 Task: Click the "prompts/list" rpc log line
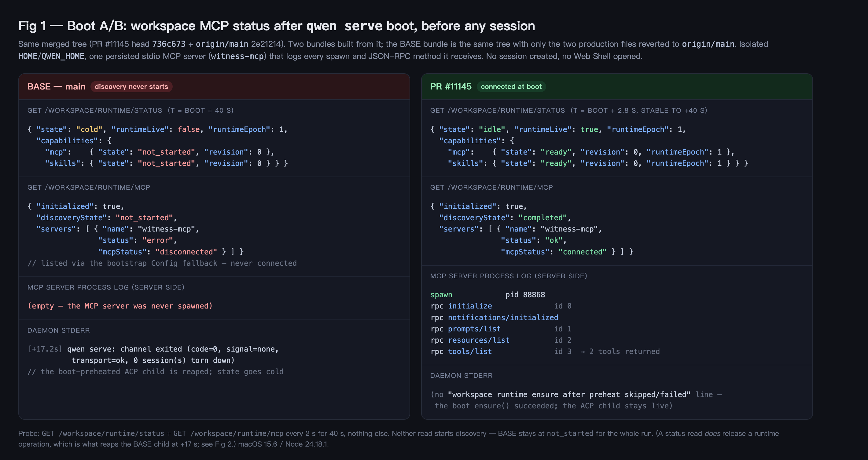[x=501, y=329]
